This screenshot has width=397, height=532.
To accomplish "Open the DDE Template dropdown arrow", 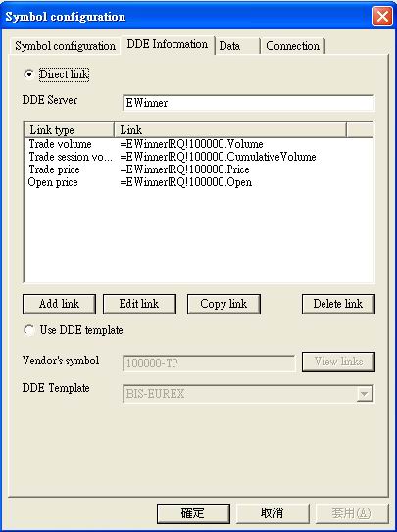I will (365, 394).
